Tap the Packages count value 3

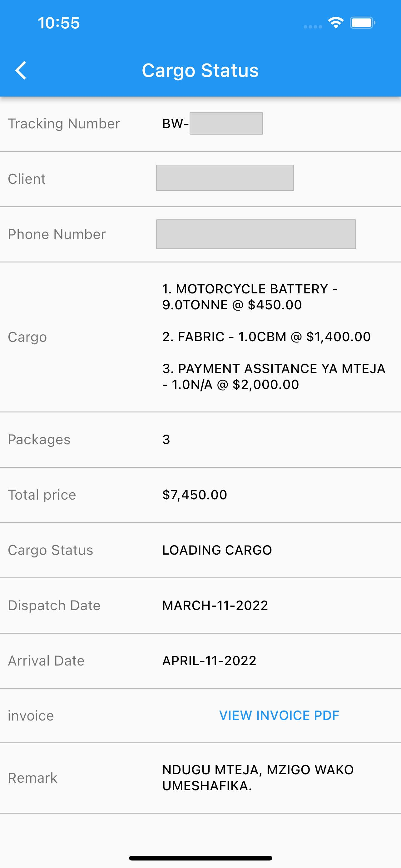(x=166, y=439)
